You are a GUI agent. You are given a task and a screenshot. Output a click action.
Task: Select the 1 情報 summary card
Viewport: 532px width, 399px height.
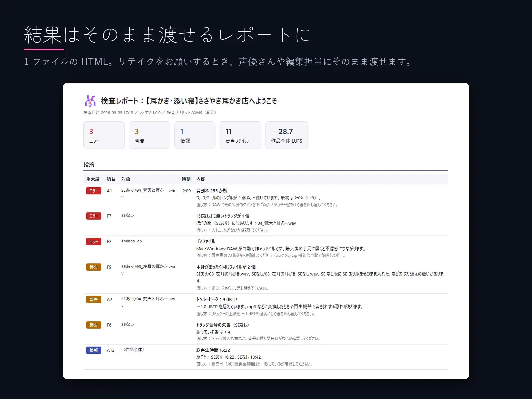tap(195, 135)
